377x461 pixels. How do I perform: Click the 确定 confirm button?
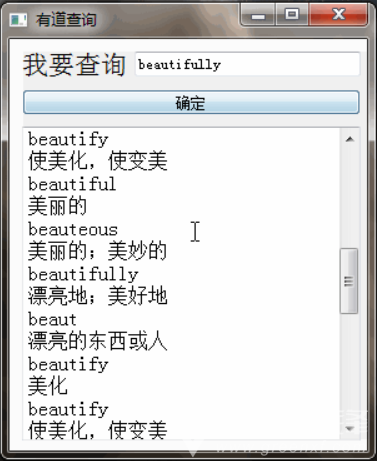[x=191, y=102]
